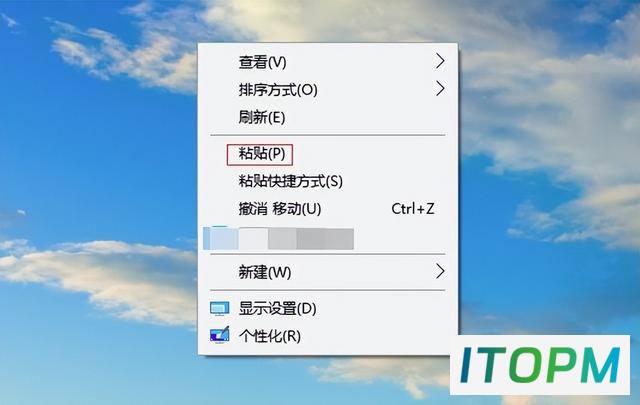Select the blurred menu entry text
Viewport: 640px width, 405px height.
(296, 239)
